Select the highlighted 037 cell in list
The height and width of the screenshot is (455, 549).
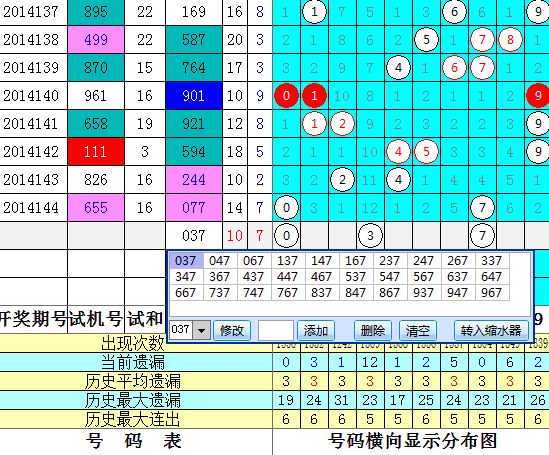[186, 261]
